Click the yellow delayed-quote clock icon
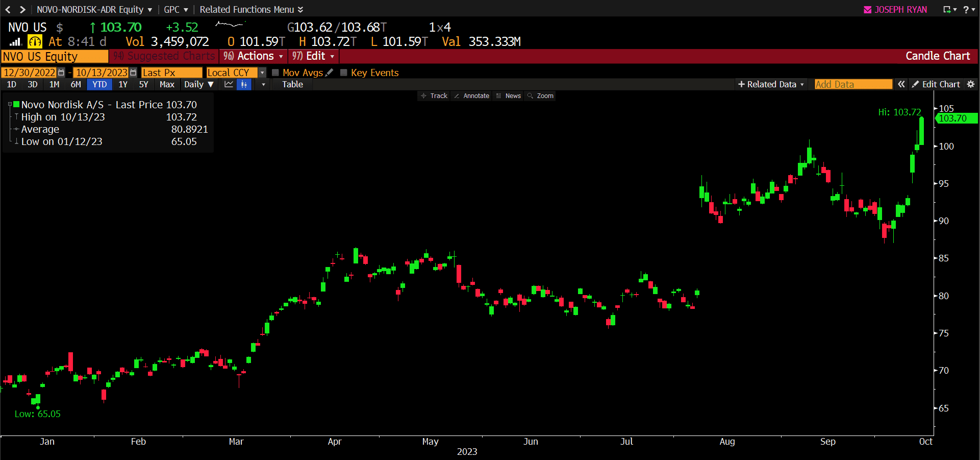This screenshot has height=460, width=980. (35, 42)
